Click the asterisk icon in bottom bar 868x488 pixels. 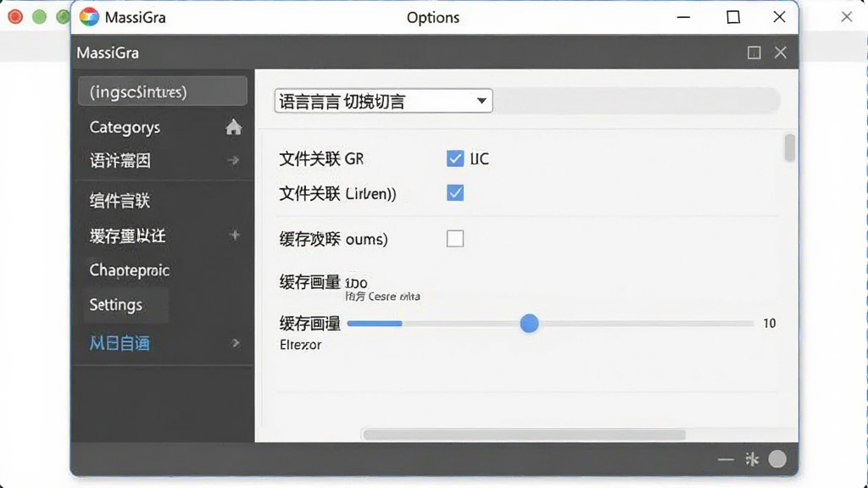[752, 459]
